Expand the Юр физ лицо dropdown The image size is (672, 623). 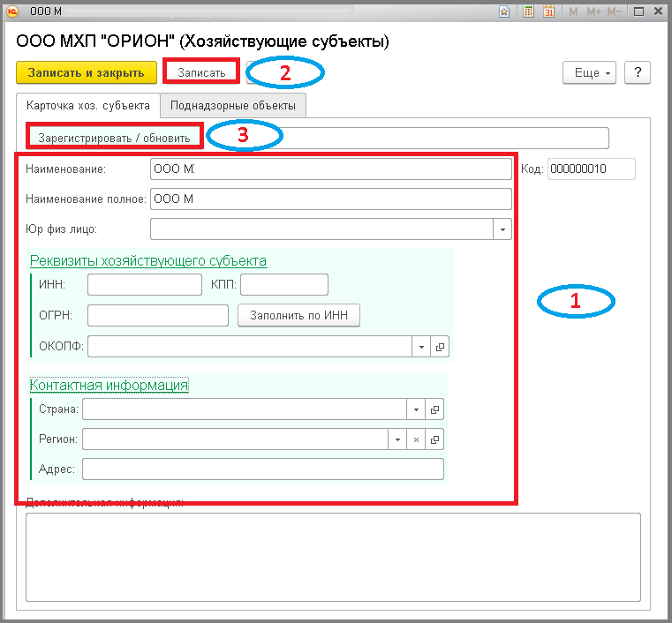[x=502, y=229]
